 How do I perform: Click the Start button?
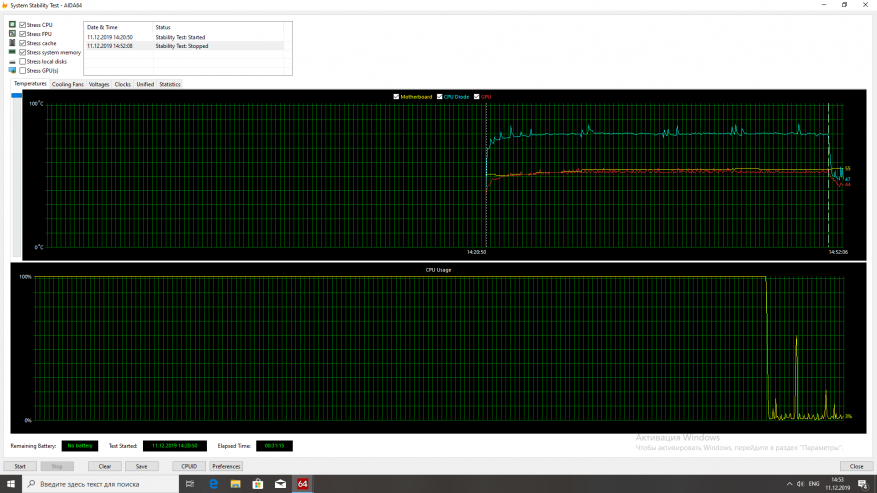[x=20, y=466]
